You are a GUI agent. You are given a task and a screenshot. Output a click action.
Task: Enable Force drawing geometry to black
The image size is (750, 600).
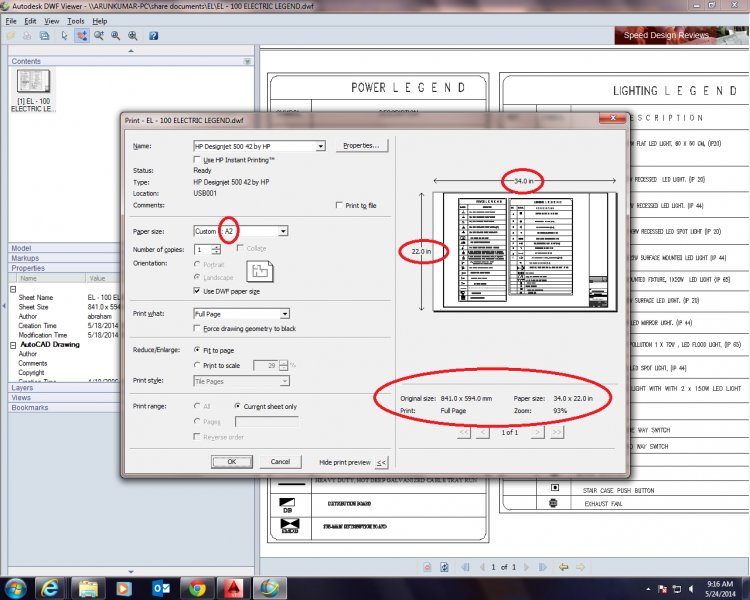pos(197,328)
